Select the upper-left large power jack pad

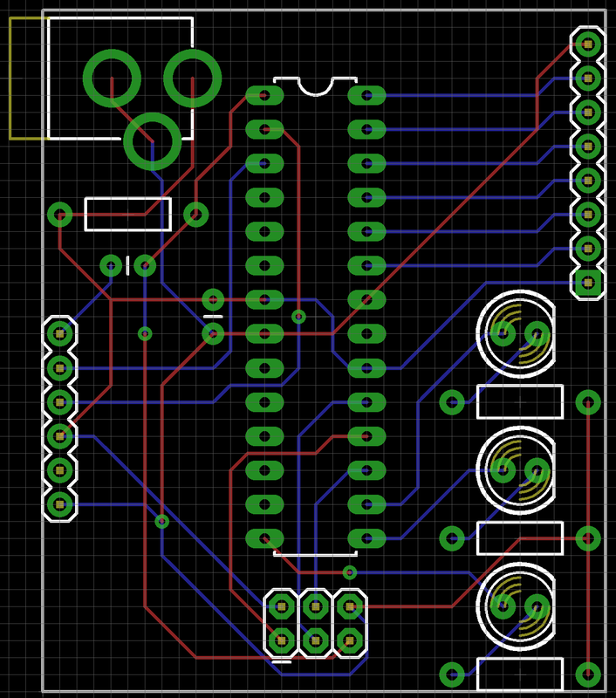(x=112, y=78)
